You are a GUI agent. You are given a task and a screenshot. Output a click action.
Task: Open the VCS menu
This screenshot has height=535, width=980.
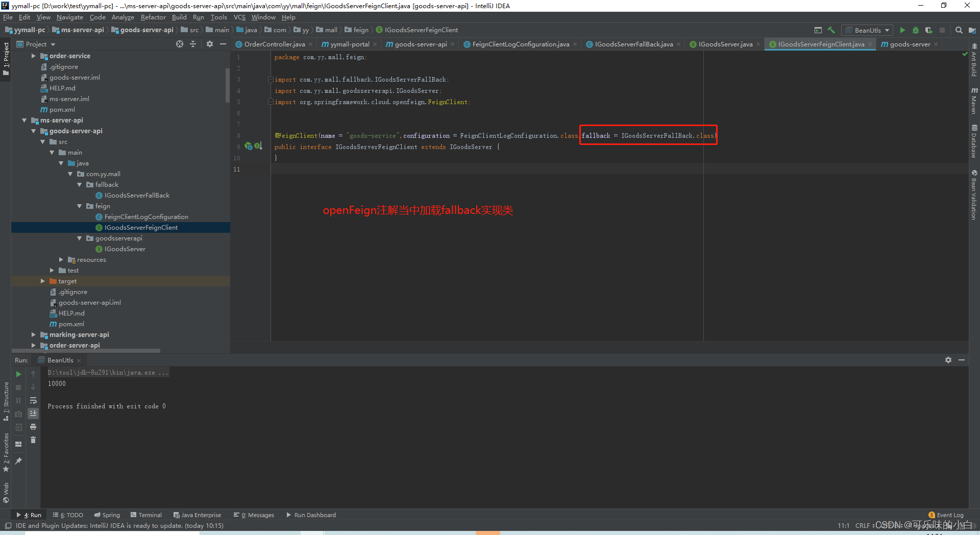(x=239, y=17)
